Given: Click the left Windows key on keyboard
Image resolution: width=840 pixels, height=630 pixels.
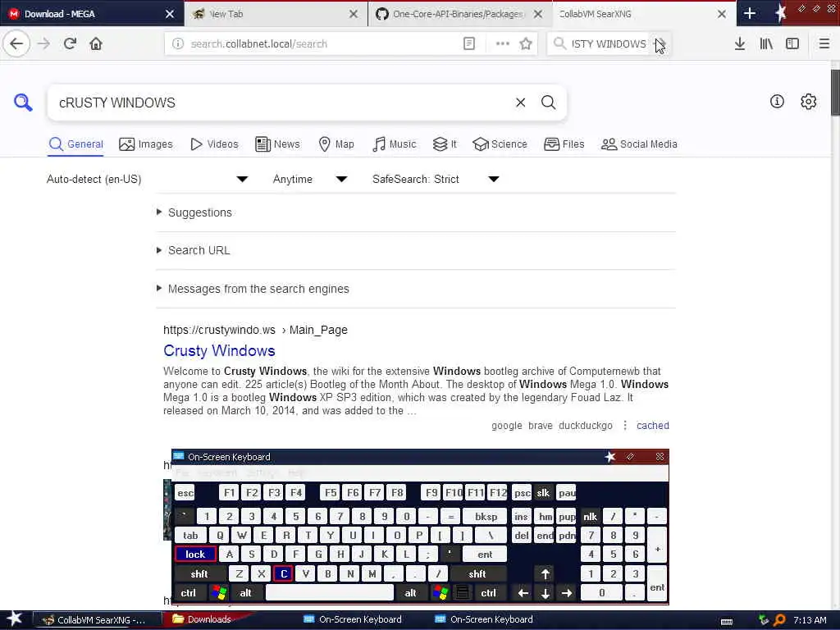Looking at the screenshot, I should pyautogui.click(x=218, y=592).
